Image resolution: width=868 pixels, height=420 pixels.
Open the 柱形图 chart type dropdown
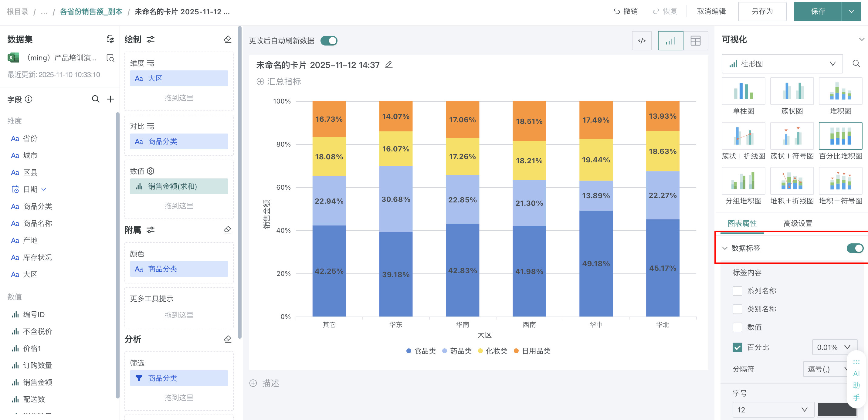[x=782, y=64]
